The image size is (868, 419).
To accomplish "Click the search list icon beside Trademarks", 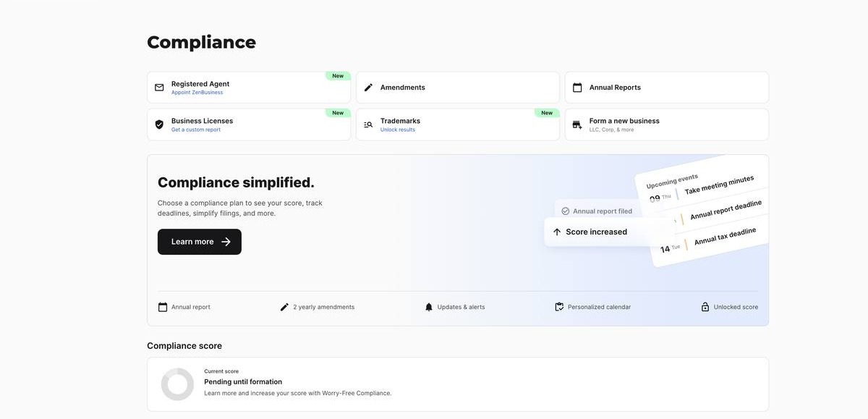I will (368, 124).
